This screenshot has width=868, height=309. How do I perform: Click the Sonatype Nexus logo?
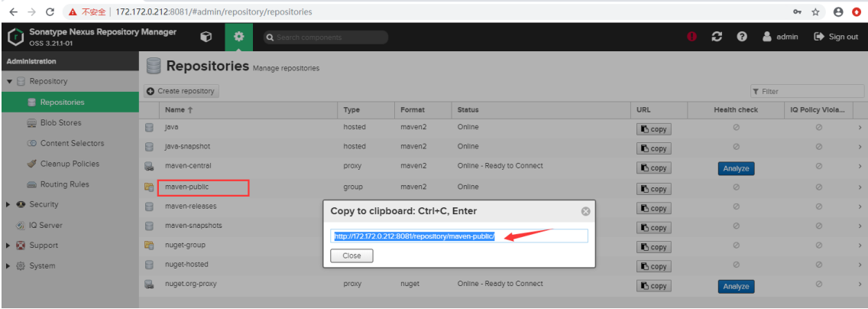click(15, 37)
